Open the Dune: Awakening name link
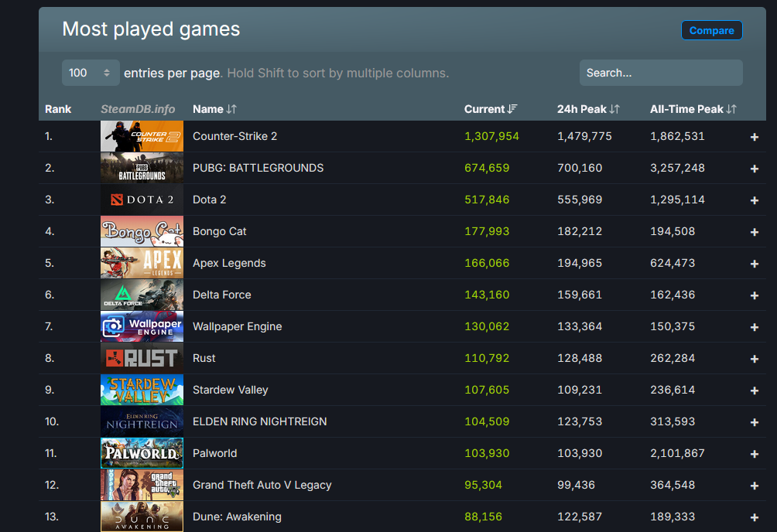 (x=237, y=517)
